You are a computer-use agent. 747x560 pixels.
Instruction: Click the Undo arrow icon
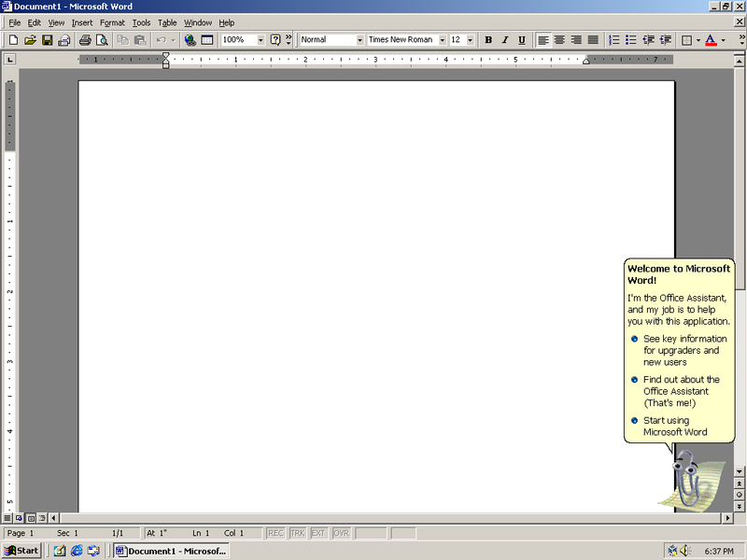click(161, 40)
